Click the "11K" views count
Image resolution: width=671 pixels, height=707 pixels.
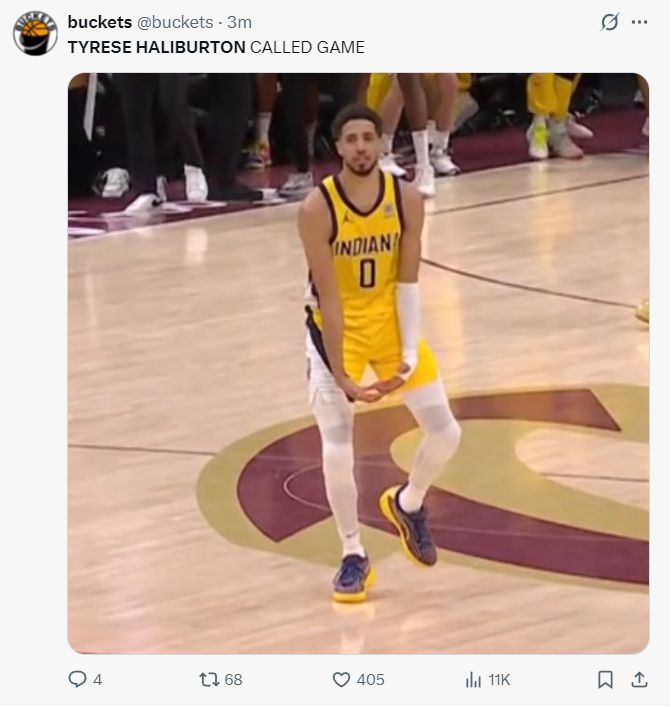tap(499, 680)
